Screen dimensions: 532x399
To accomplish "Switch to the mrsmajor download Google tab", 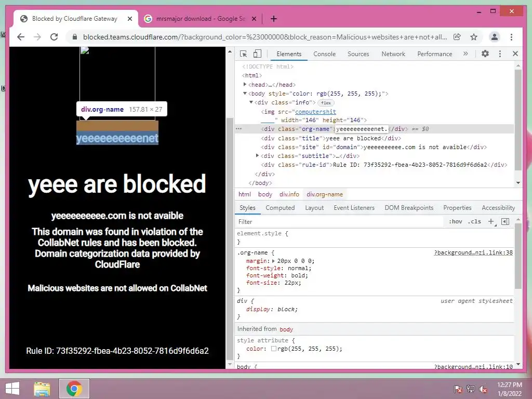I will (200, 19).
